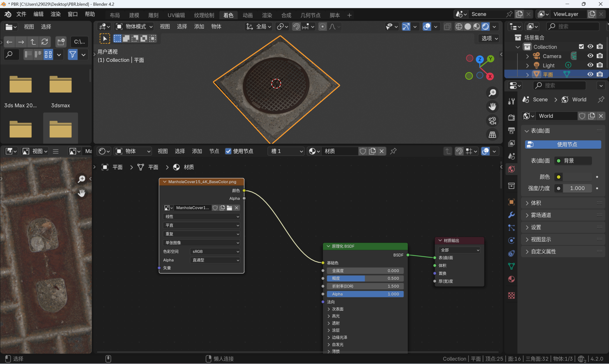609x364 pixels.
Task: Switch to orthographic grid view icon
Action: 492,135
